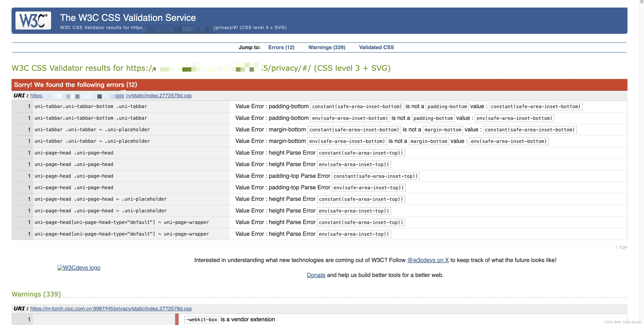This screenshot has height=325, width=644.
Task: Click the W3C CSS Validation Service title
Action: tap(128, 17)
